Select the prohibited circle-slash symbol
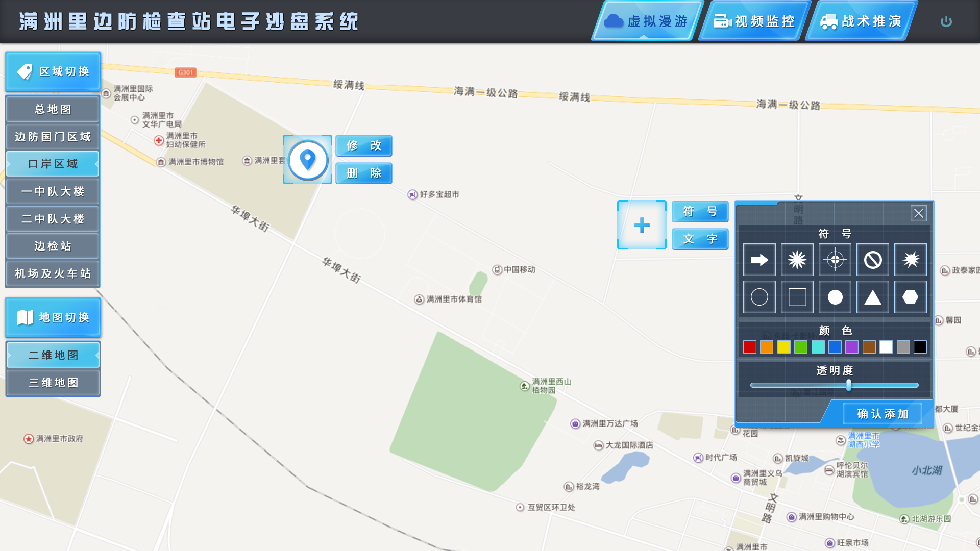The width and height of the screenshot is (980, 551). click(x=873, y=260)
